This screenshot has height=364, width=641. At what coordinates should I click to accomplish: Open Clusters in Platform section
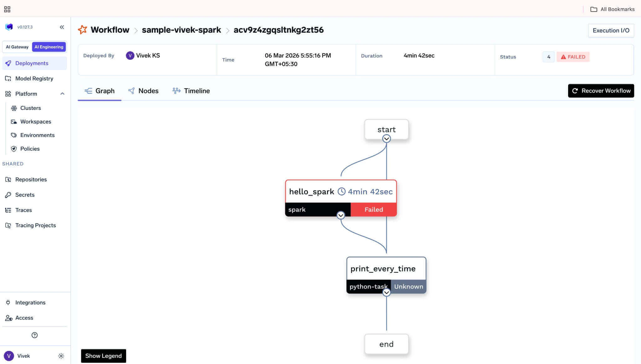click(30, 108)
